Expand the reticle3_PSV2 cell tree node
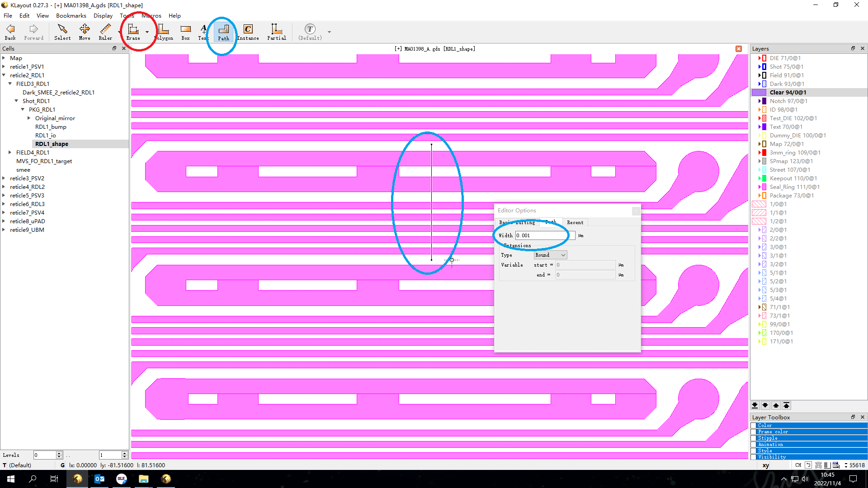The width and height of the screenshot is (868, 488). tap(4, 178)
